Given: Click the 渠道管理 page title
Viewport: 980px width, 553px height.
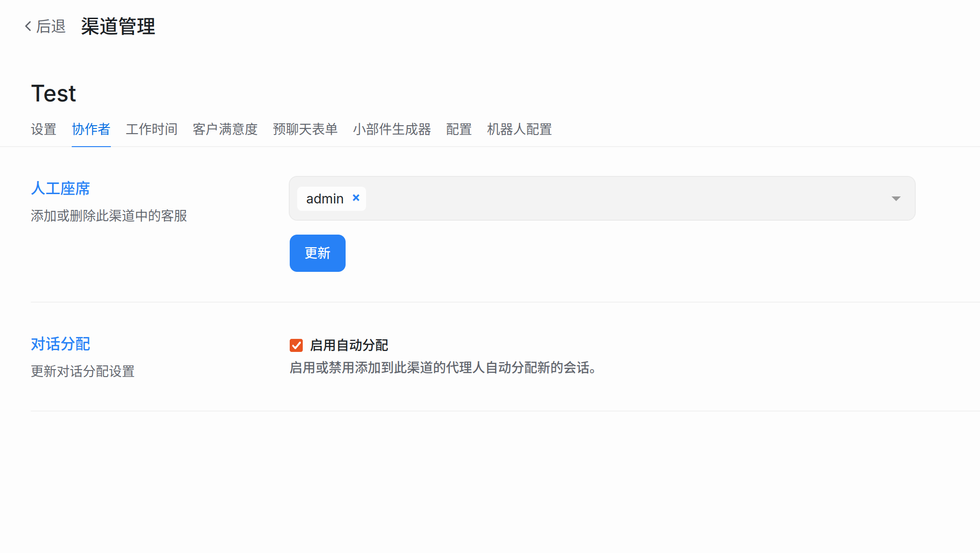Looking at the screenshot, I should [x=118, y=27].
